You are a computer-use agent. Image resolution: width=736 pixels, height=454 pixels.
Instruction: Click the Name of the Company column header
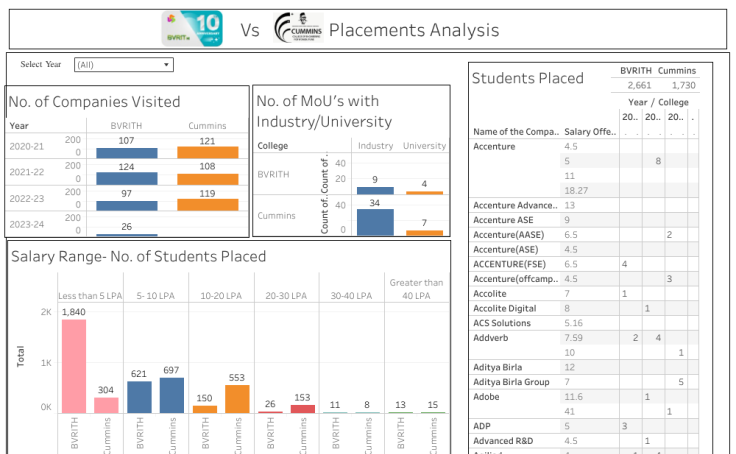click(x=515, y=132)
